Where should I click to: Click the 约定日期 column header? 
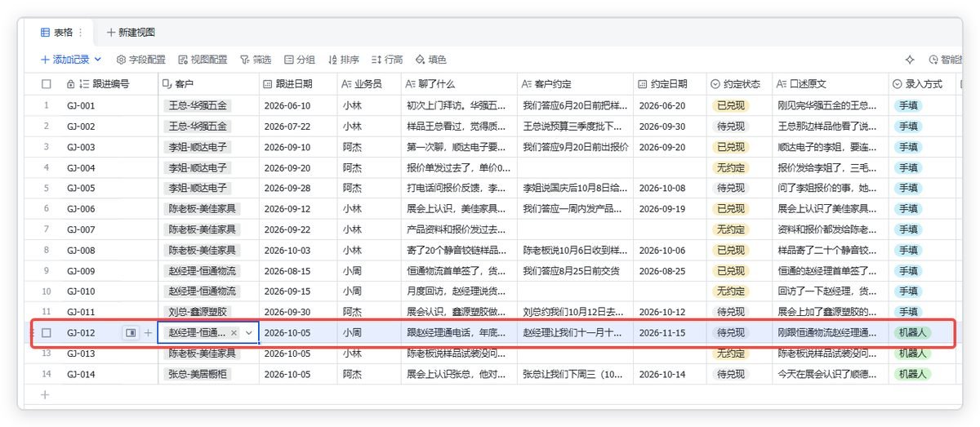[x=670, y=83]
